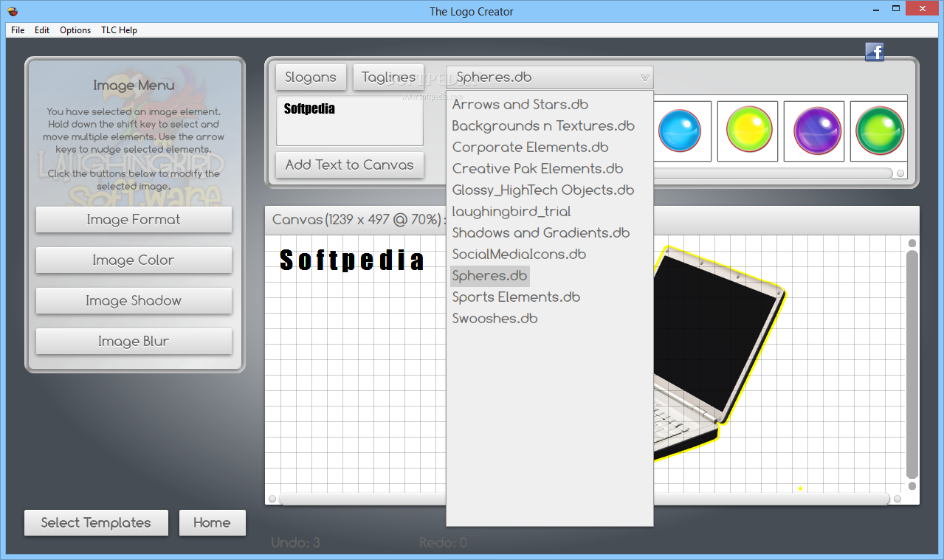This screenshot has width=944, height=560.
Task: Choose Corporate Elements.db option
Action: pos(530,147)
